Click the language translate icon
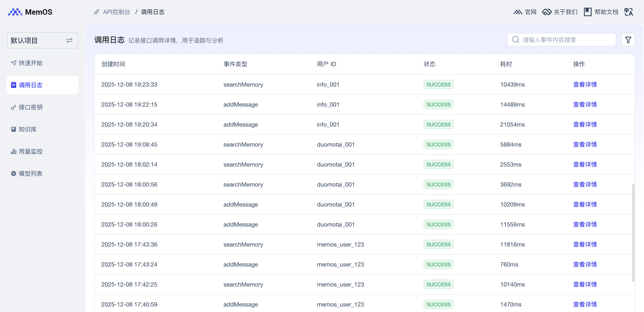 [628, 12]
